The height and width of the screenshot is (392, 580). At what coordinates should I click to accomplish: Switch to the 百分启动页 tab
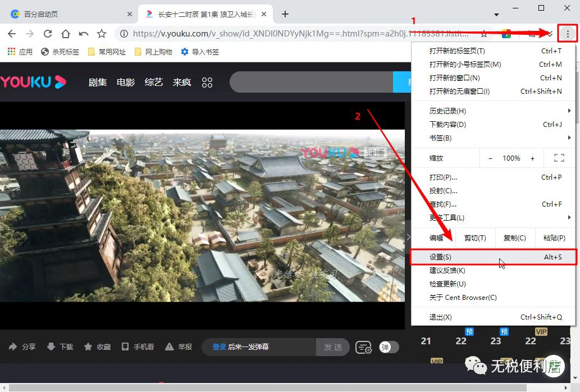(x=69, y=14)
